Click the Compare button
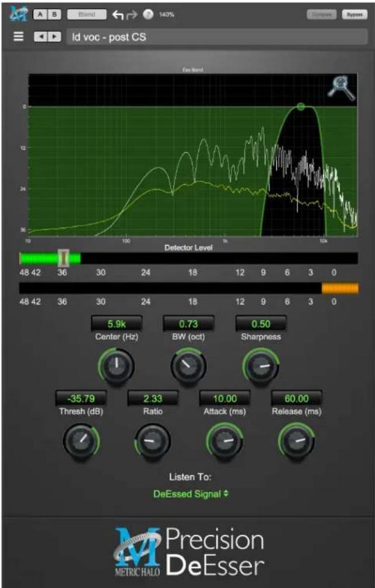Image resolution: width=375 pixels, height=588 pixels. [323, 15]
